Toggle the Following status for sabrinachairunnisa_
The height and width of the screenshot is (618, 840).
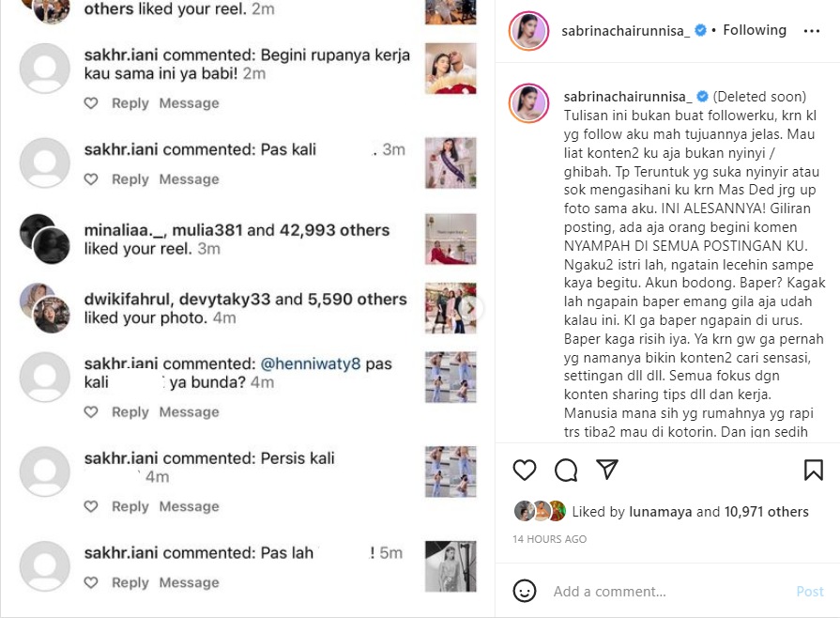pyautogui.click(x=754, y=30)
